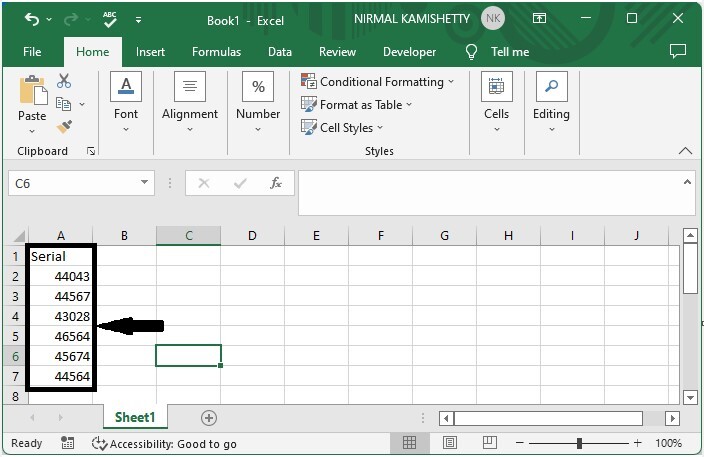Click Accessibility: Good to go status

tap(164, 443)
